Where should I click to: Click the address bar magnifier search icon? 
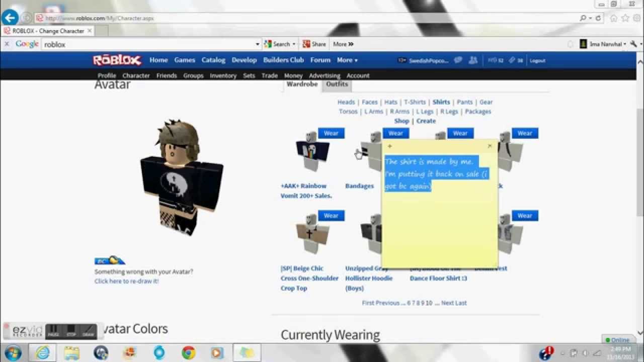583,18
